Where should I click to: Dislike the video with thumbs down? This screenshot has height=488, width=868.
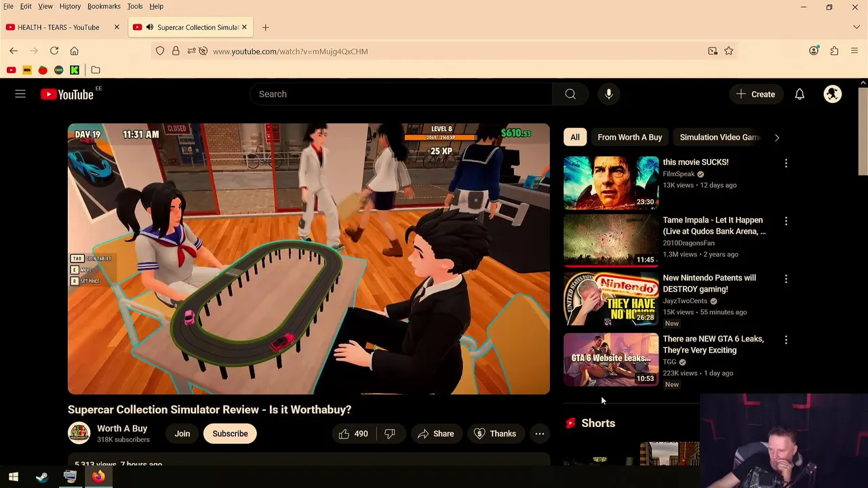(390, 434)
